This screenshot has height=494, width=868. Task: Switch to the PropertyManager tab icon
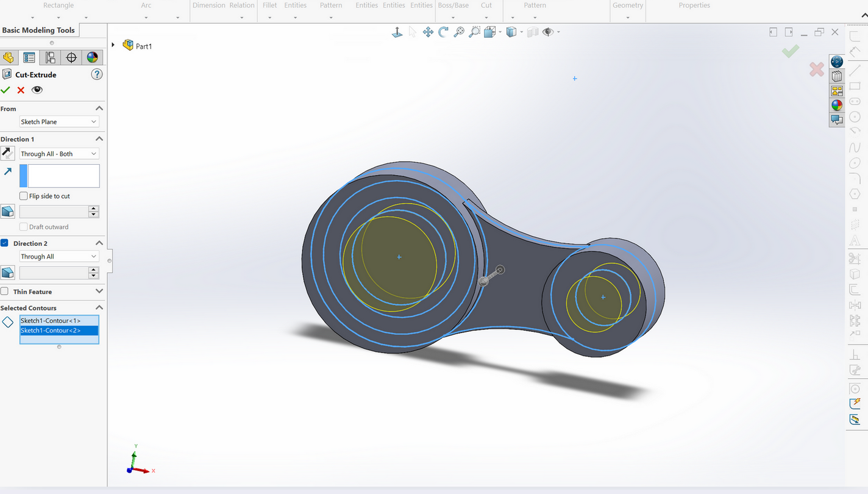tap(29, 57)
